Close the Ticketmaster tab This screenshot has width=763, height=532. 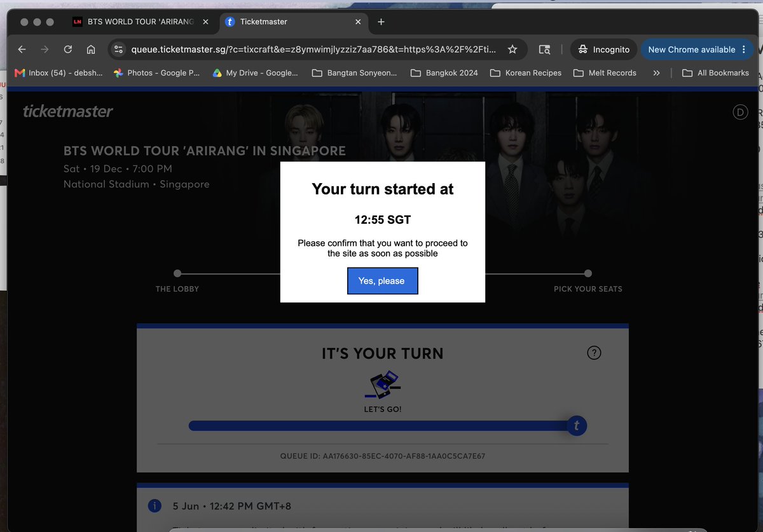tap(358, 22)
